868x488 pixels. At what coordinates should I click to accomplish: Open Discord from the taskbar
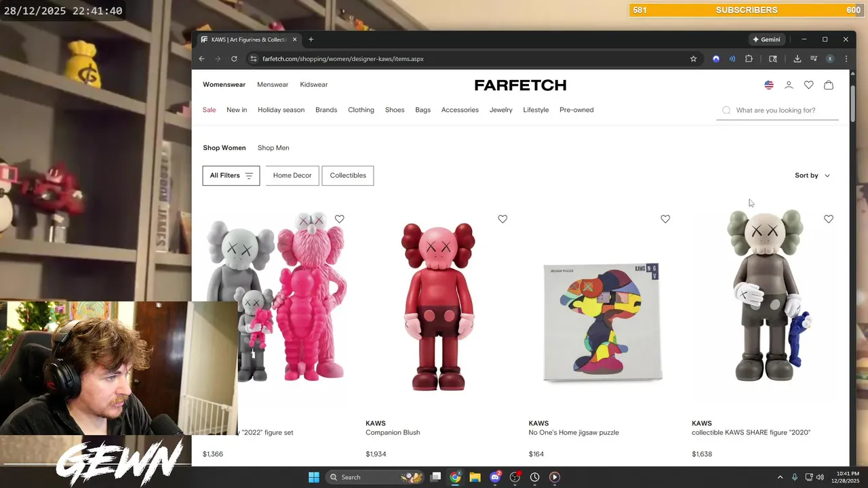(x=495, y=477)
